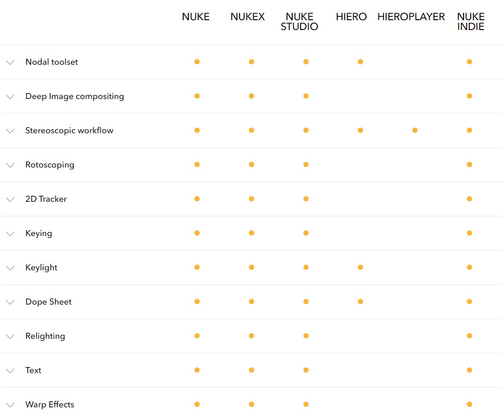Click the NUKEX column header
The image size is (504, 420).
click(x=248, y=17)
